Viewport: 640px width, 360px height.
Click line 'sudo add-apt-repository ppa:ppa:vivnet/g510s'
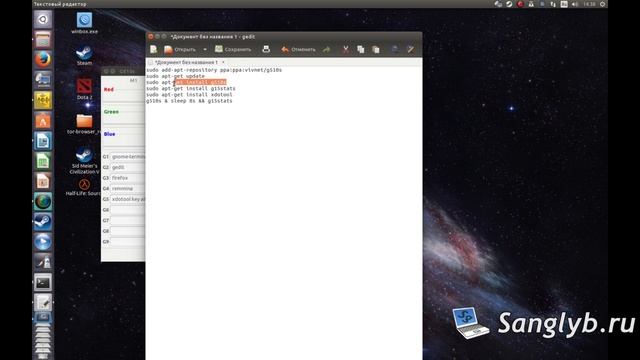click(214, 70)
